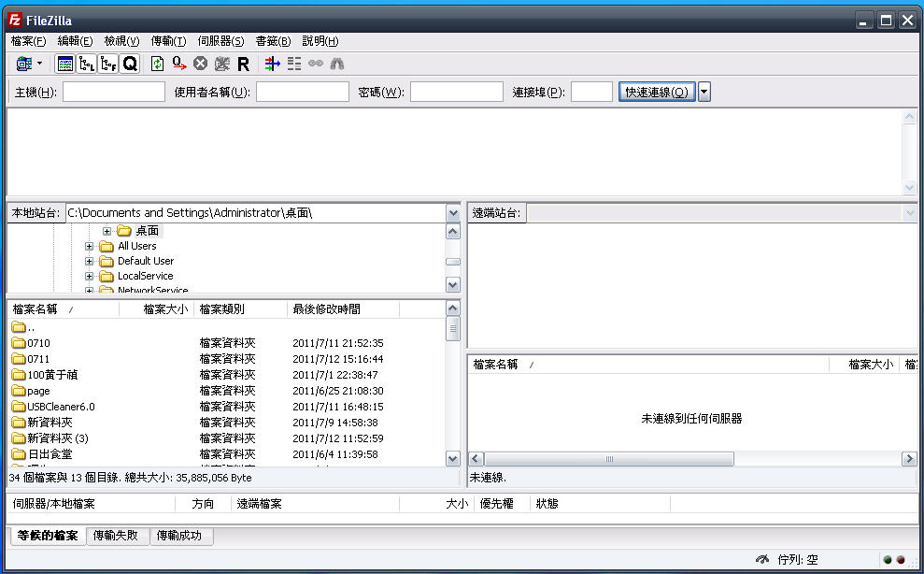Click the remote list scroll-right arrow
The image size is (924, 574).
909,458
